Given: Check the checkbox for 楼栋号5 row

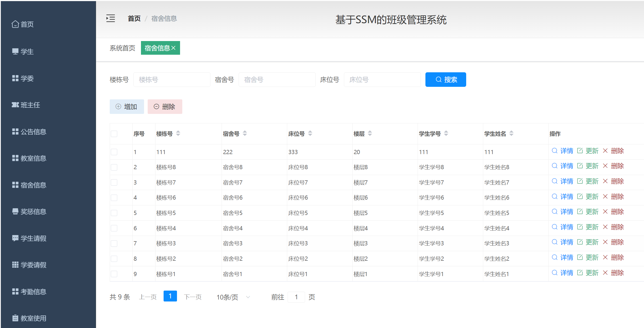Looking at the screenshot, I should click(114, 213).
